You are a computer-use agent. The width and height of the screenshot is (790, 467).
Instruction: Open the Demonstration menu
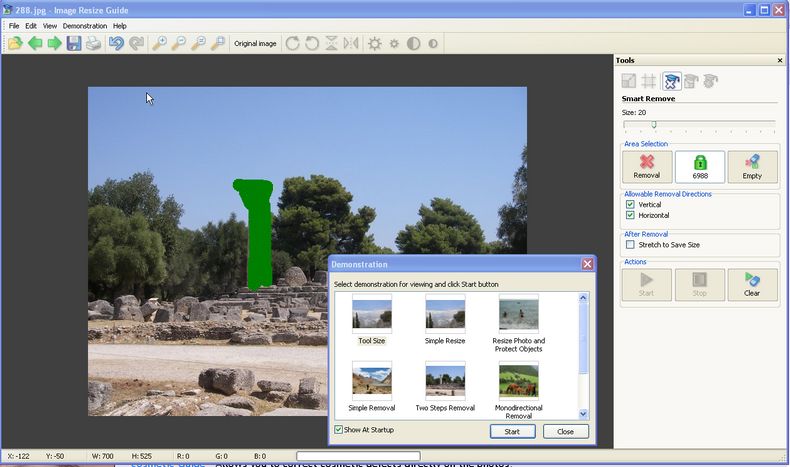85,26
